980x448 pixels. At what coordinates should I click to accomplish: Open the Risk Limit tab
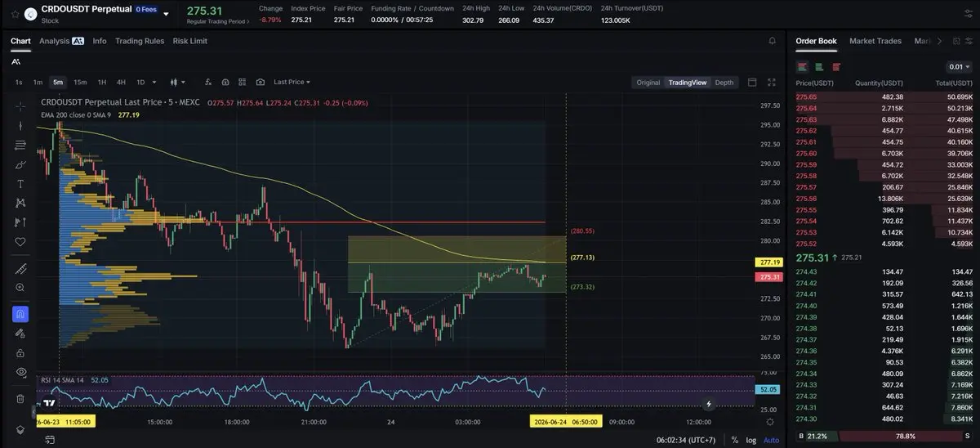(x=190, y=41)
